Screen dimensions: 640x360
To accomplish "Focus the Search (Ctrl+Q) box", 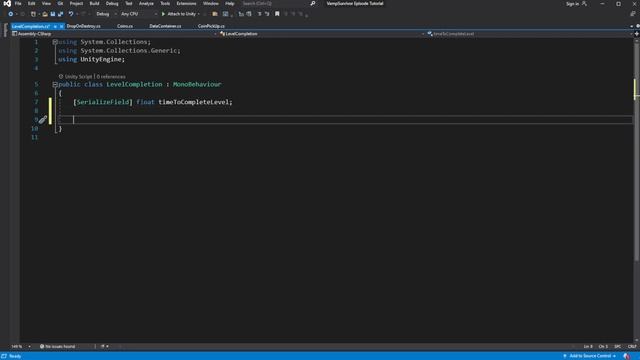I will (278, 4).
